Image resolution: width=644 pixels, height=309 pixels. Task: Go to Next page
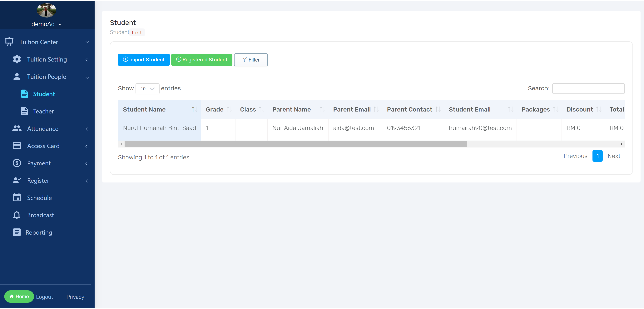coord(614,156)
